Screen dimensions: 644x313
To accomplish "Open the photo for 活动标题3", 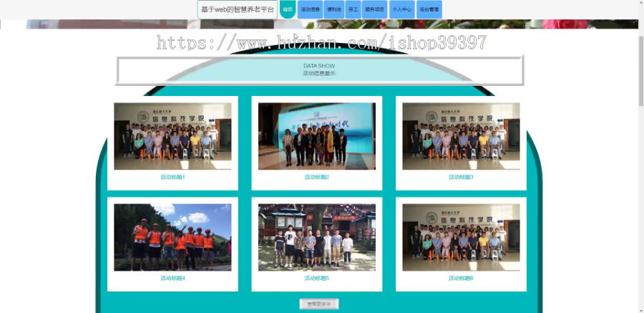I will click(461, 136).
